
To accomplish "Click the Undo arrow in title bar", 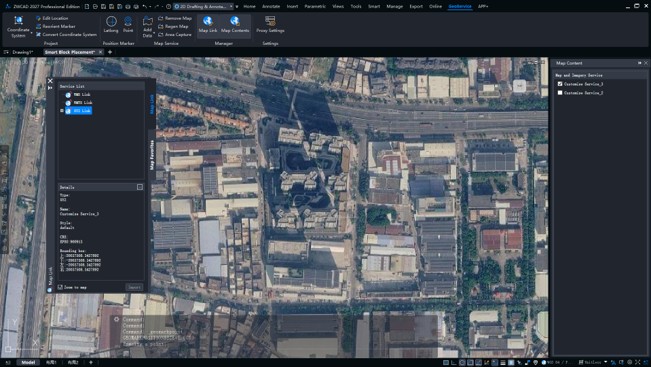I will 144,6.
